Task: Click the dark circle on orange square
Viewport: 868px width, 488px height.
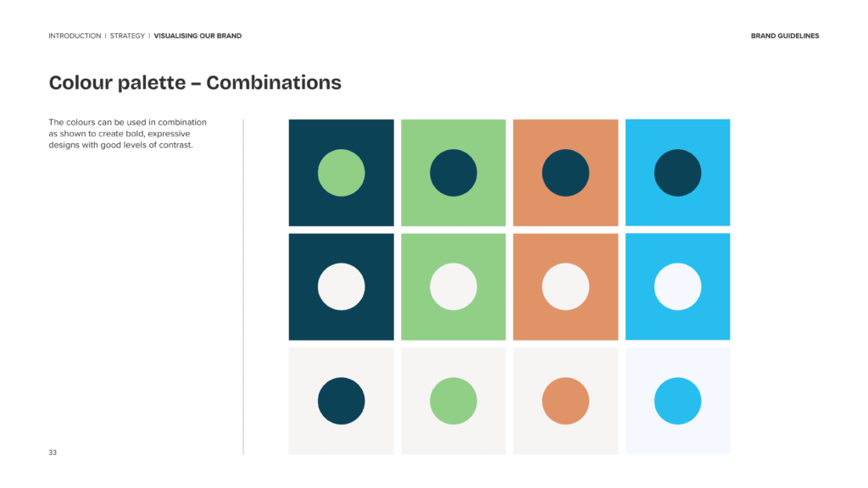Action: click(565, 173)
